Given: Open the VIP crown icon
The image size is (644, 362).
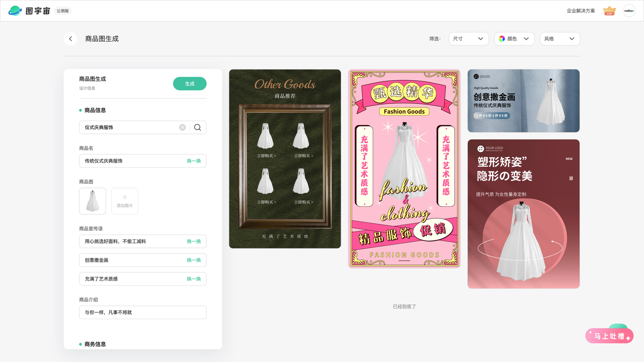Looking at the screenshot, I should (x=609, y=11).
